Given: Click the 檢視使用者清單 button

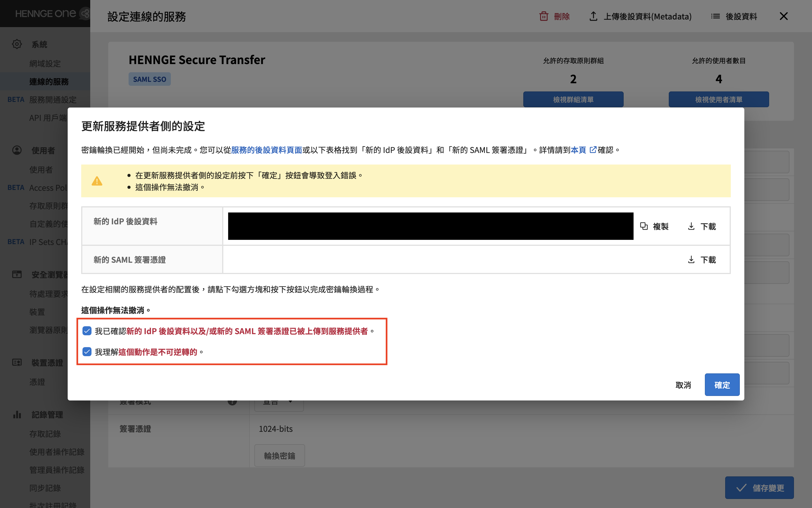Looking at the screenshot, I should [x=719, y=99].
